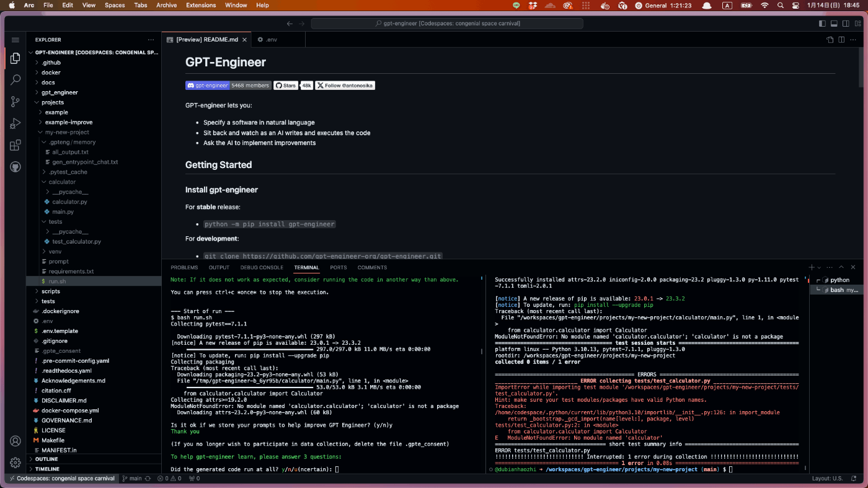The image size is (868, 488).
Task: Open Source Control view in activity bar
Action: (15, 102)
